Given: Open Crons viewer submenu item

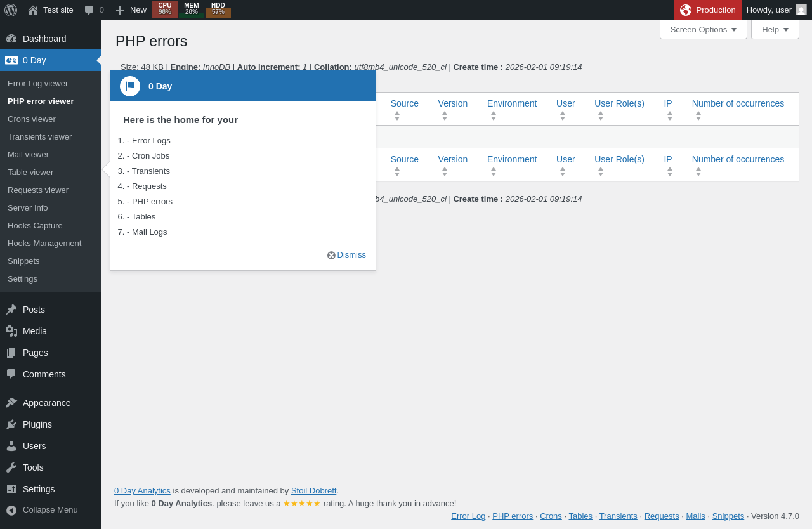Looking at the screenshot, I should [x=32, y=119].
